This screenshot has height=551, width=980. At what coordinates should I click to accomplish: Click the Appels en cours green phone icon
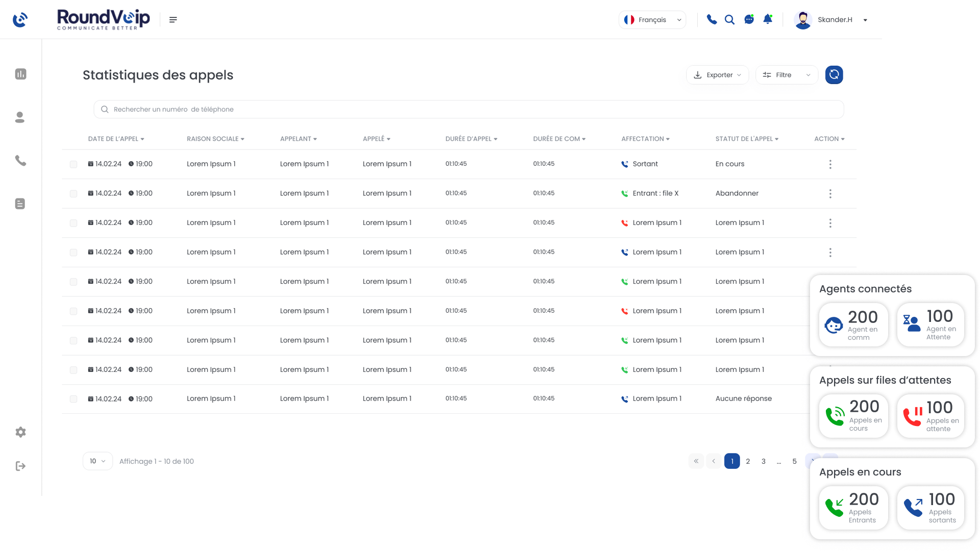(836, 416)
